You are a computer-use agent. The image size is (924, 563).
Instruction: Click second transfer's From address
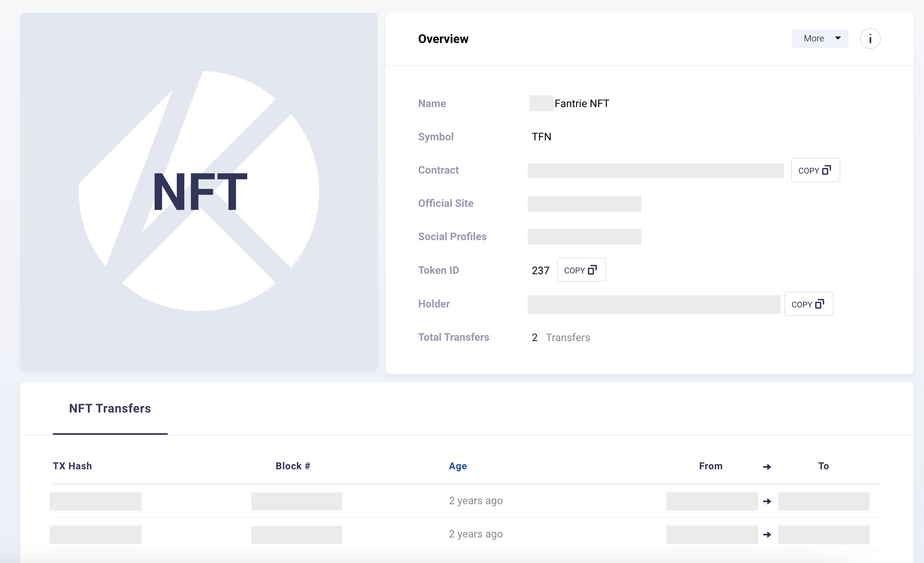tap(712, 535)
